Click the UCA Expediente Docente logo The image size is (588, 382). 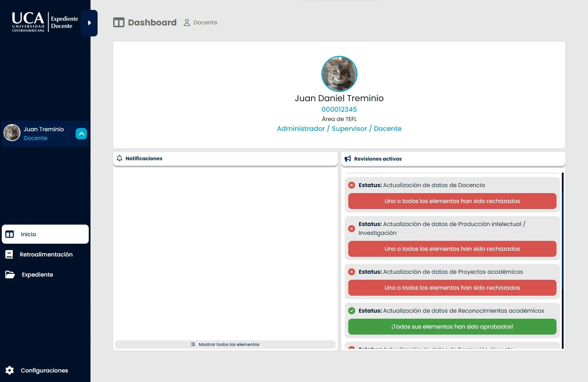pyautogui.click(x=45, y=22)
